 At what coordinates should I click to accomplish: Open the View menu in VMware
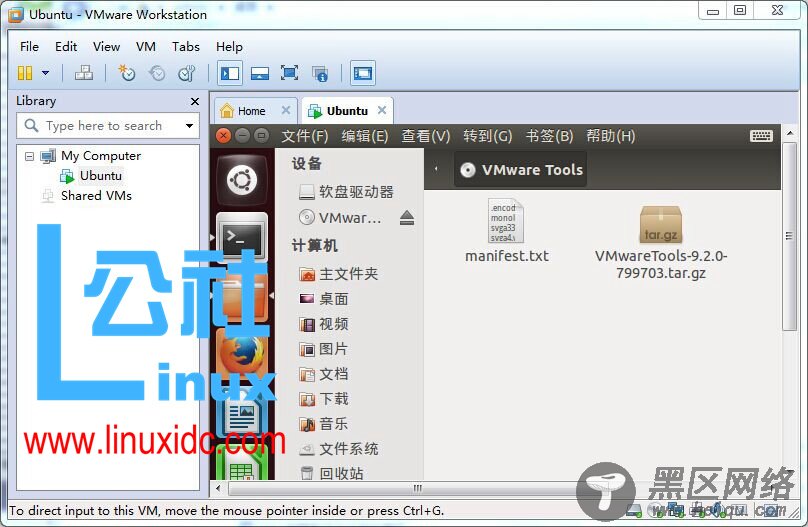[x=106, y=46]
